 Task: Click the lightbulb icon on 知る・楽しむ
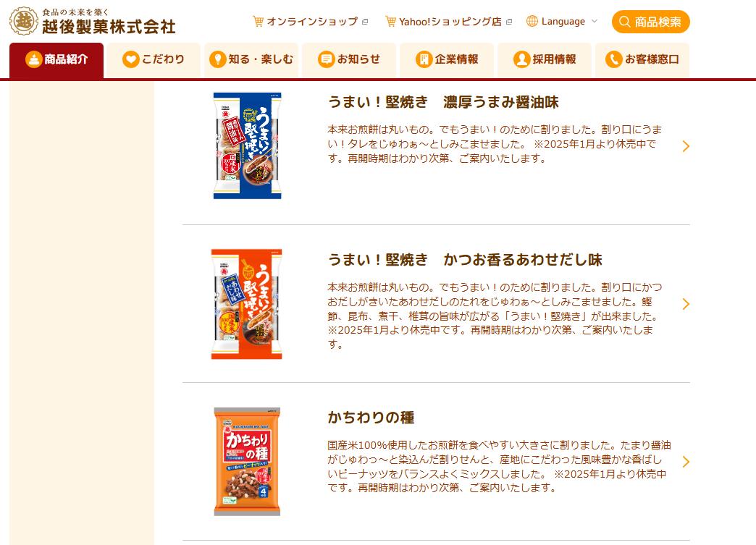(x=217, y=59)
